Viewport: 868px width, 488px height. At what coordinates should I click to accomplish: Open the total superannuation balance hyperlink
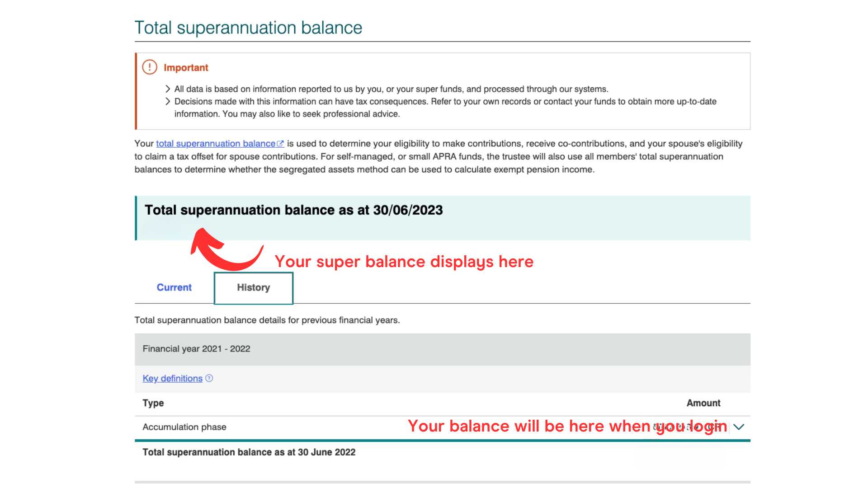click(x=216, y=144)
